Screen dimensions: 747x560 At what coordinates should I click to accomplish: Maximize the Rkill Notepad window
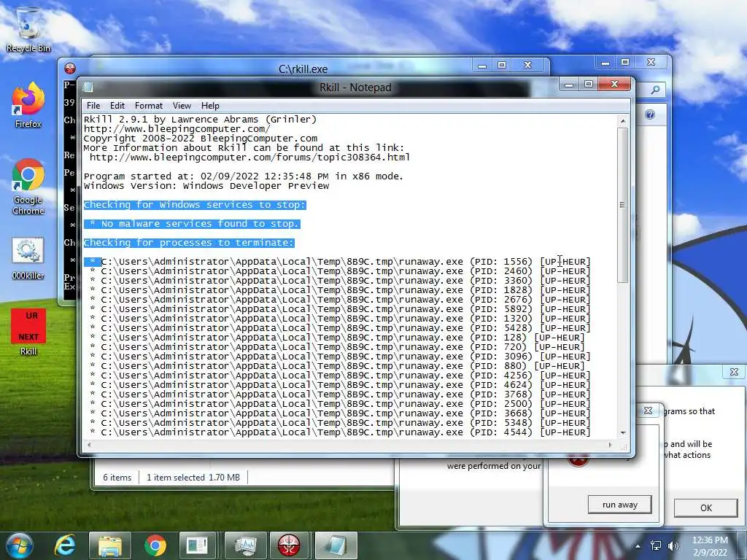[x=589, y=85]
